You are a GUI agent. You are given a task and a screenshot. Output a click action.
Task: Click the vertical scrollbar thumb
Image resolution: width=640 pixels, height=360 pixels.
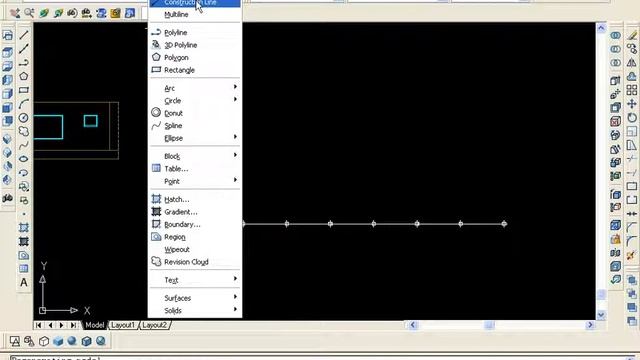(x=601, y=295)
